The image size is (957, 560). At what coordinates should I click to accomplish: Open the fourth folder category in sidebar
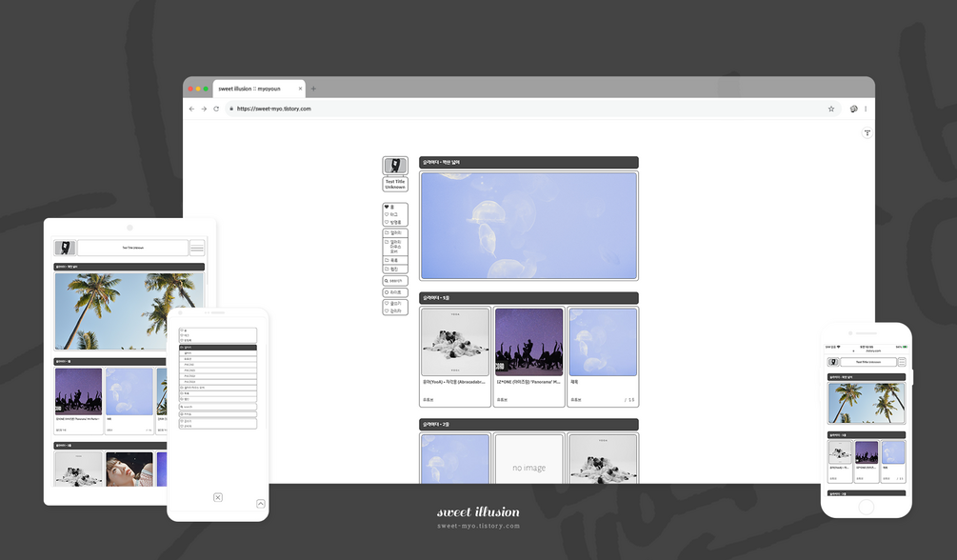(x=395, y=269)
